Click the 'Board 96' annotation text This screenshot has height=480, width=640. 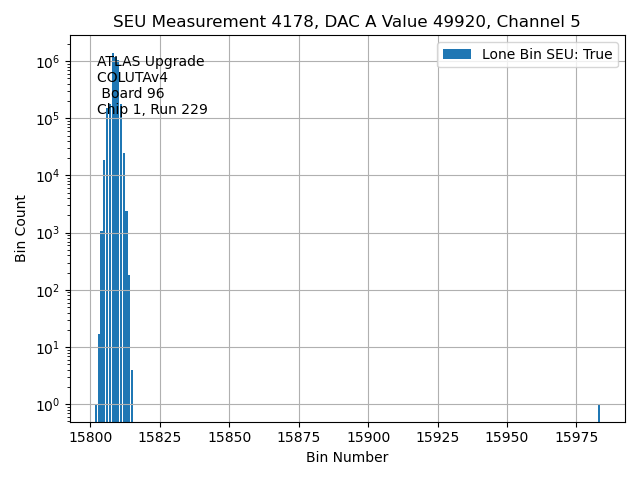132,94
